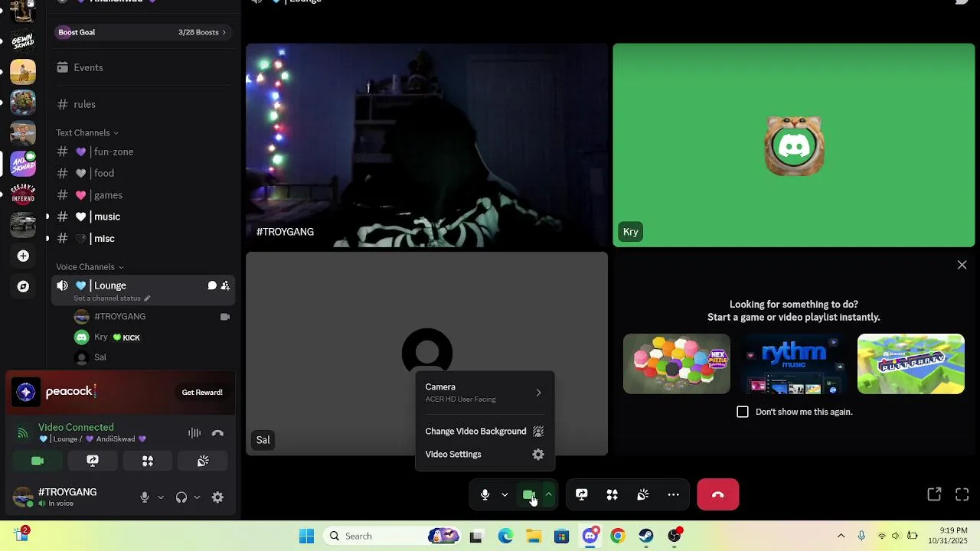This screenshot has height=551, width=980.
Task: Focus Sal's grey video tile
Action: (426, 354)
